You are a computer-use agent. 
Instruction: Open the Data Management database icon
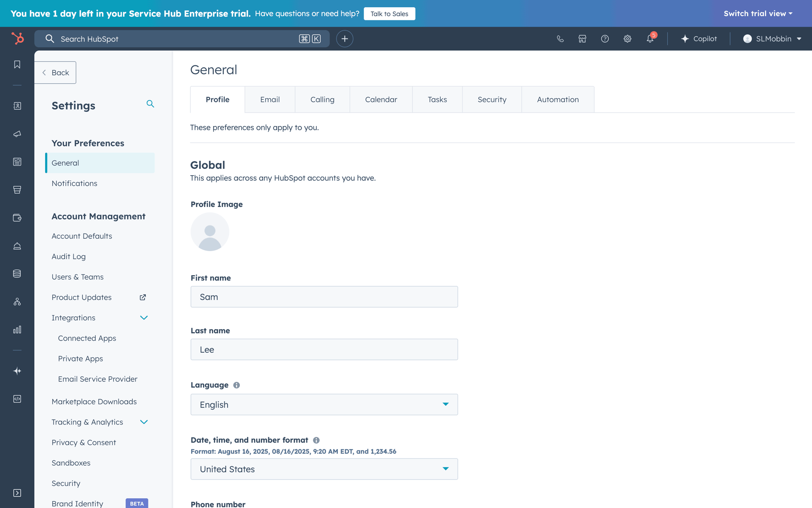pos(17,274)
